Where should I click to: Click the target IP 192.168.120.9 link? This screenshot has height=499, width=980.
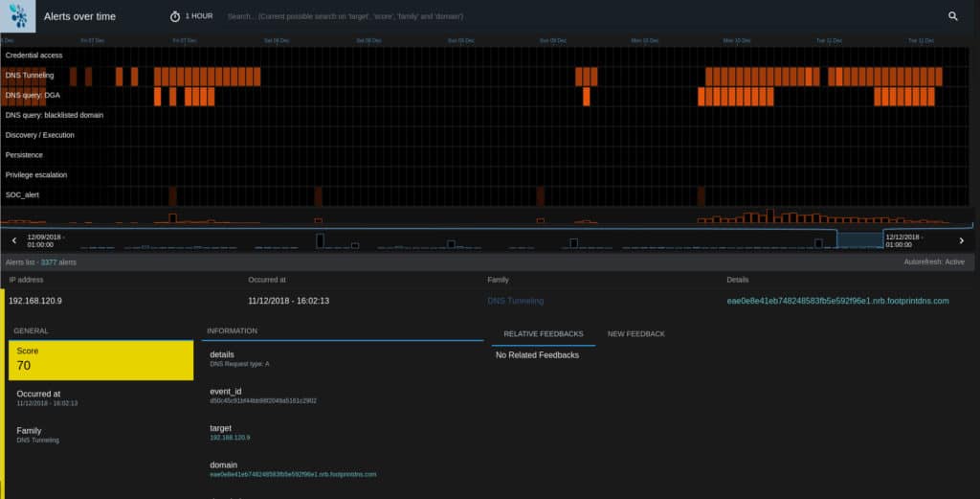pos(229,437)
